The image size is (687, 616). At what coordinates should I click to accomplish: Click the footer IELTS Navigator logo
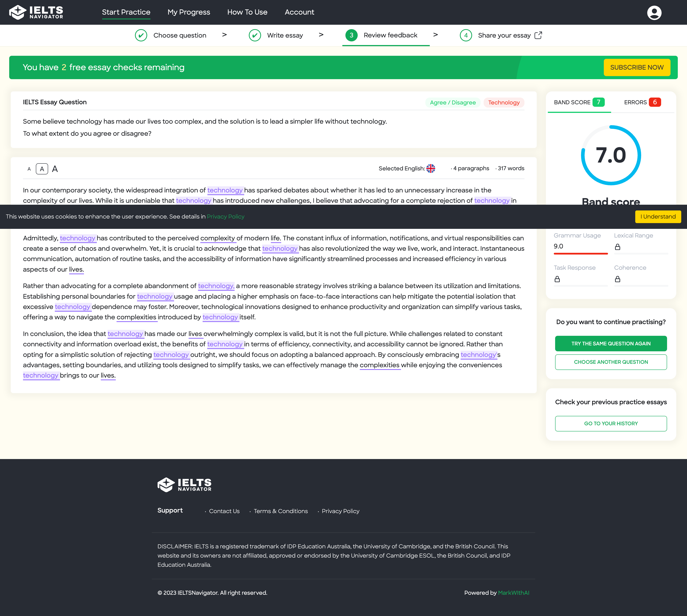pyautogui.click(x=184, y=485)
